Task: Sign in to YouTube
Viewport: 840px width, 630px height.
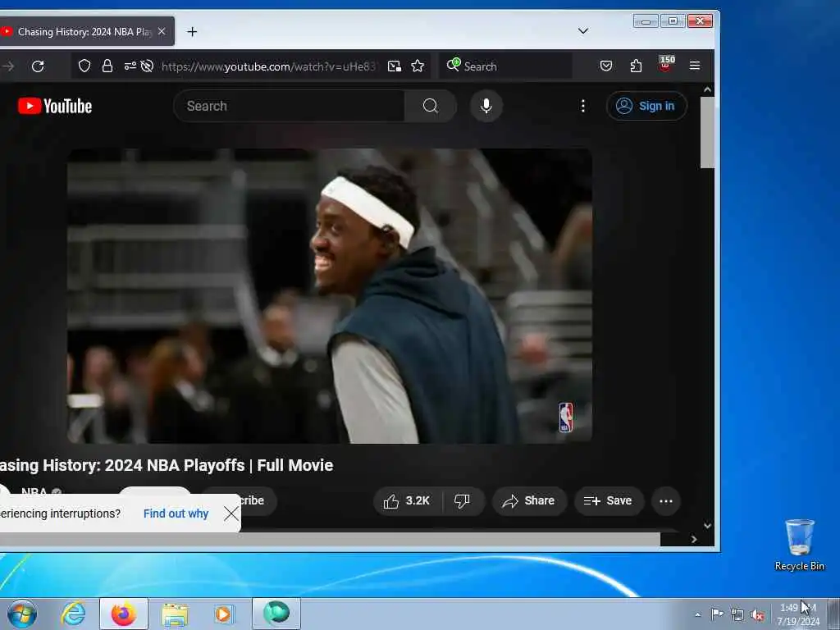Action: pyautogui.click(x=646, y=106)
